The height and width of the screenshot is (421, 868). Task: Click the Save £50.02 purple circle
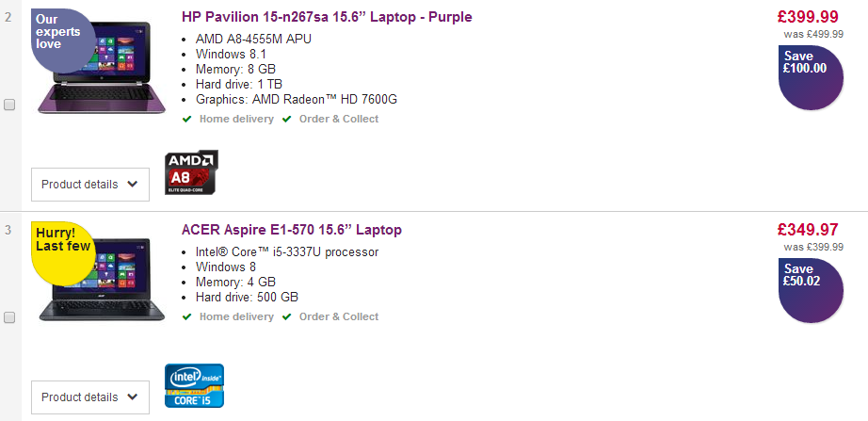pos(811,290)
